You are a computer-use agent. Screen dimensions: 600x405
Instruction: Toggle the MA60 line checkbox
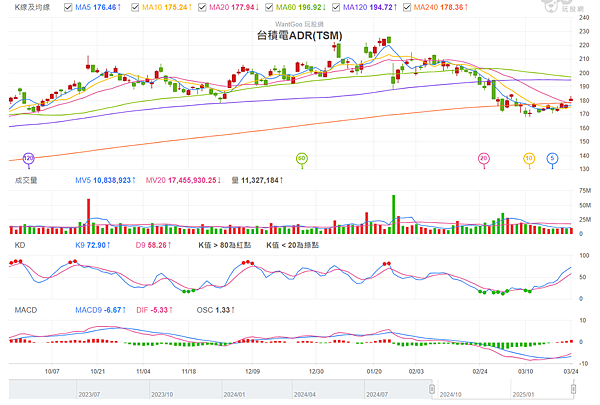coord(269,7)
